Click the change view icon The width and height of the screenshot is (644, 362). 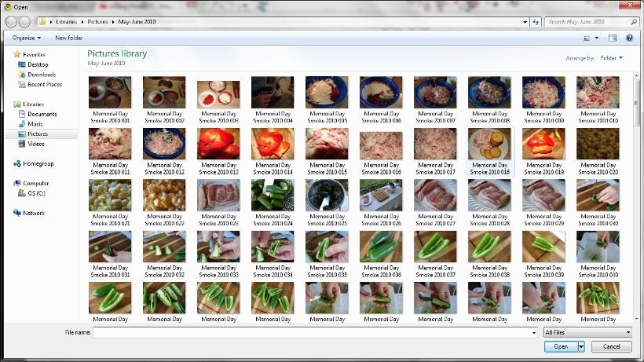[x=587, y=38]
